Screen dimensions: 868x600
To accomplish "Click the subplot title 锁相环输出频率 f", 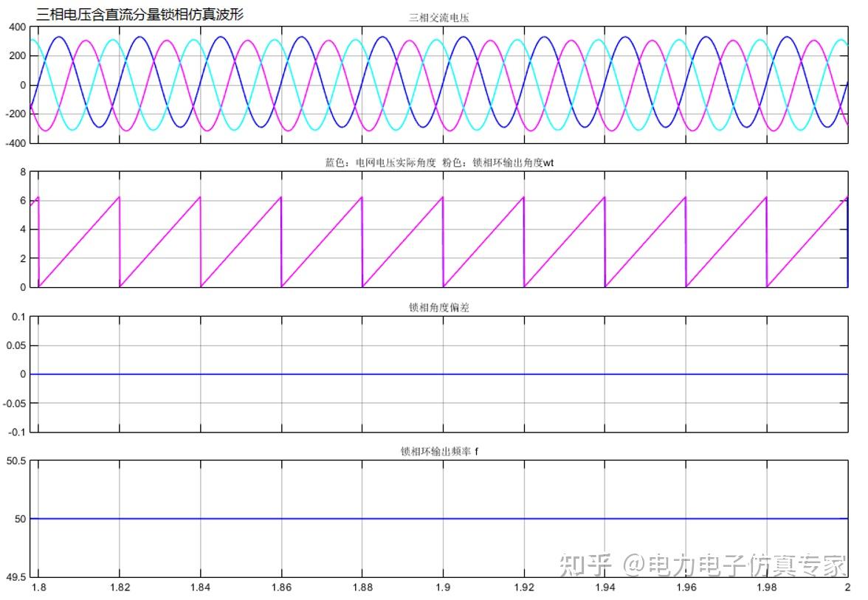I will tap(439, 451).
